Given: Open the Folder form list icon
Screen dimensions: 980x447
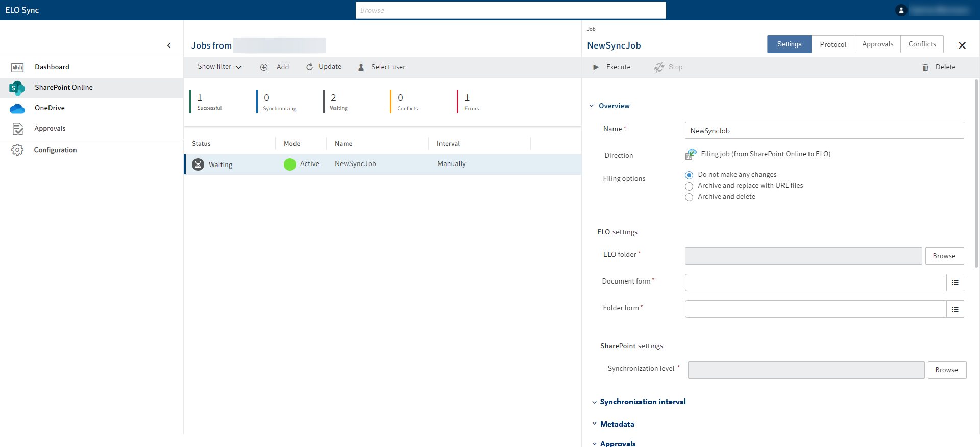Looking at the screenshot, I should 955,309.
